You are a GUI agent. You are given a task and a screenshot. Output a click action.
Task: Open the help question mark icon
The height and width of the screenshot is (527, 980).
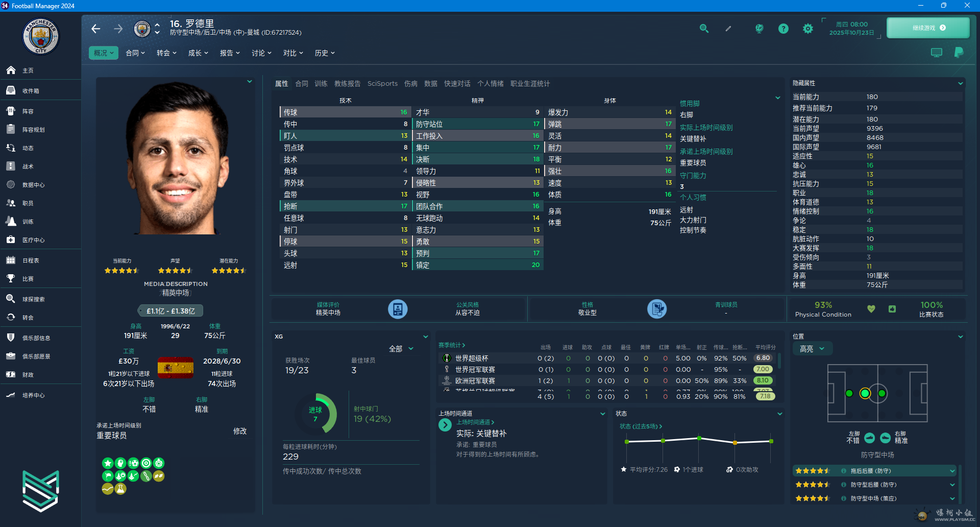783,29
